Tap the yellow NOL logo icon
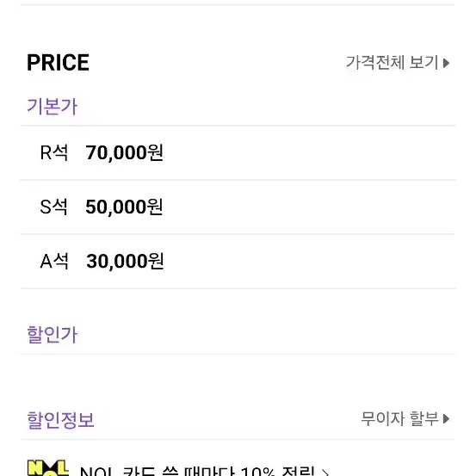476x476 pixels. coord(48,468)
